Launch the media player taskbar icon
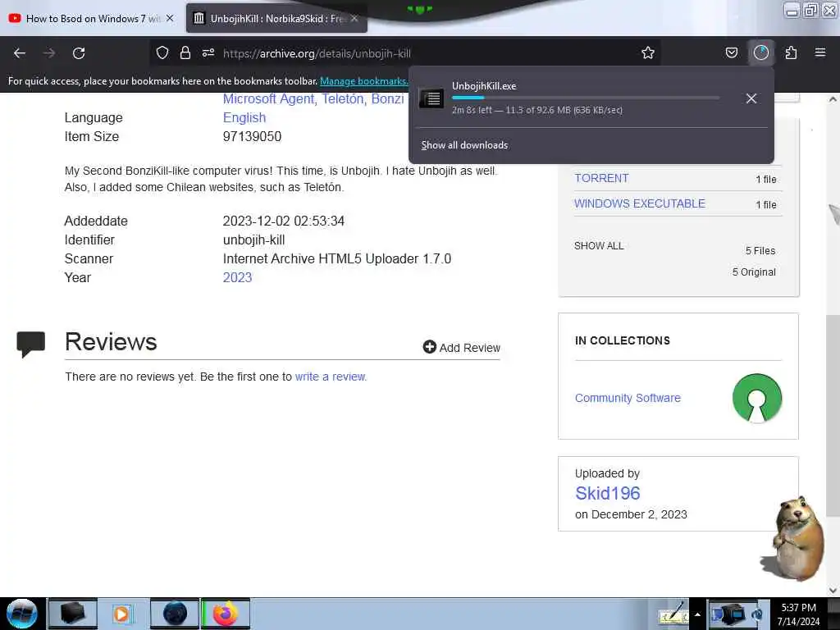Screen dimensions: 840x630 [x=121, y=614]
